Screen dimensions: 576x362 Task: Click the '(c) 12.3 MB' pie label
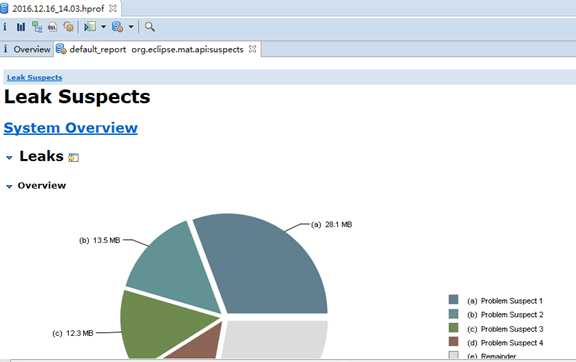click(73, 333)
